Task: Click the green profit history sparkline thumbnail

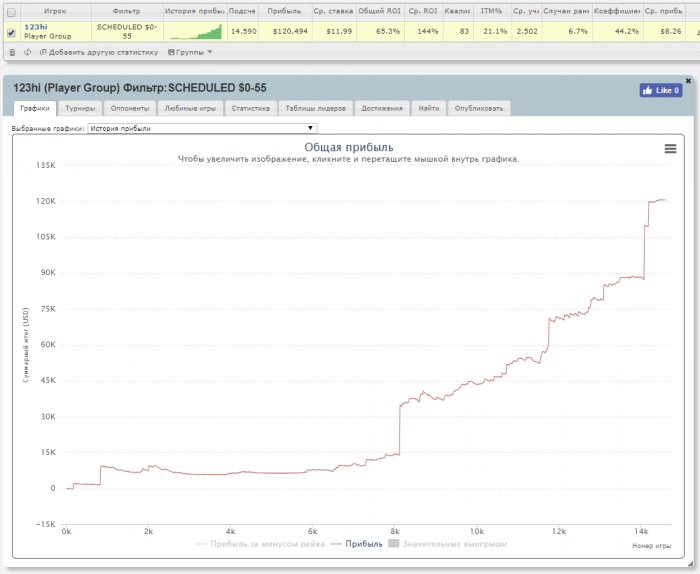Action: coord(196,31)
